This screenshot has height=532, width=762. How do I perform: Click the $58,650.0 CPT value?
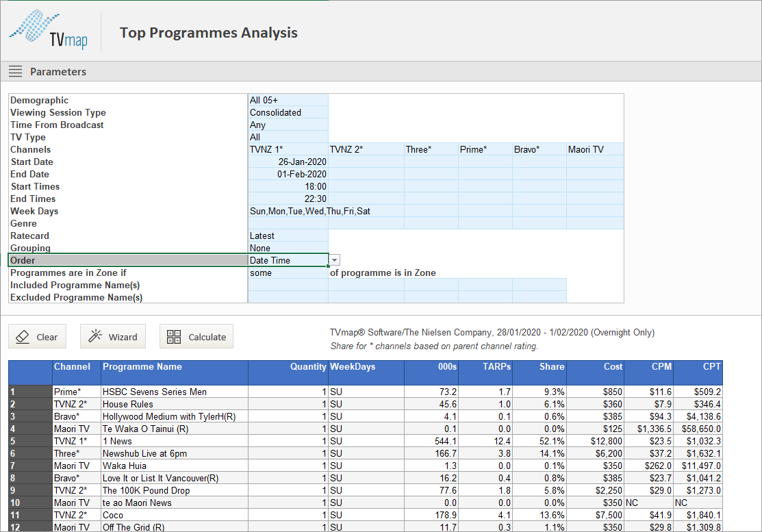698,429
